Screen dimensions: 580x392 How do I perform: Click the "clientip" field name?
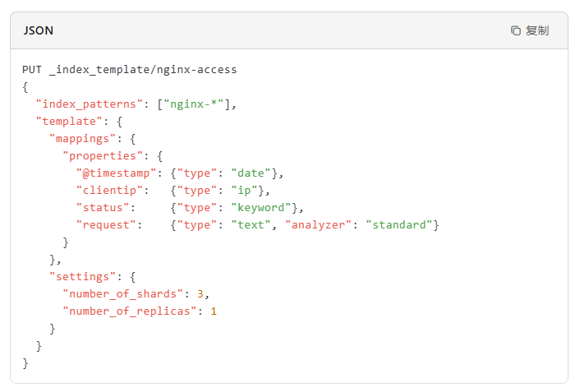coord(109,191)
